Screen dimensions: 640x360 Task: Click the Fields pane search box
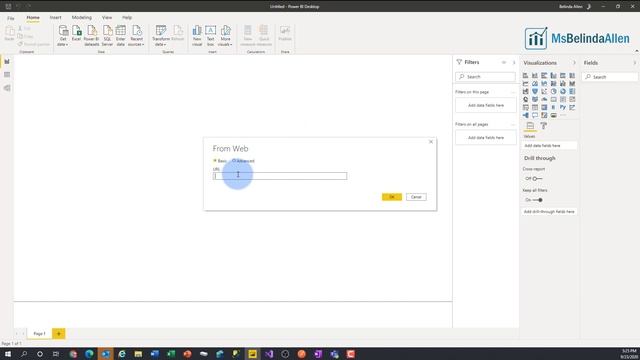(610, 77)
